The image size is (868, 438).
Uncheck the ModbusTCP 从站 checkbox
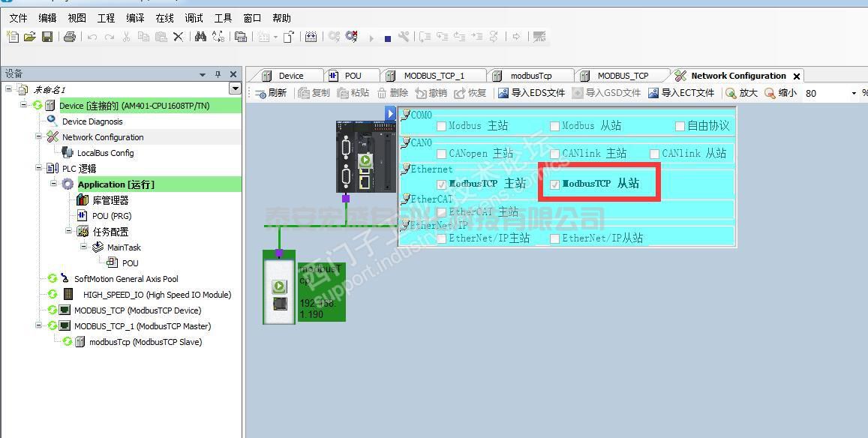(x=555, y=184)
